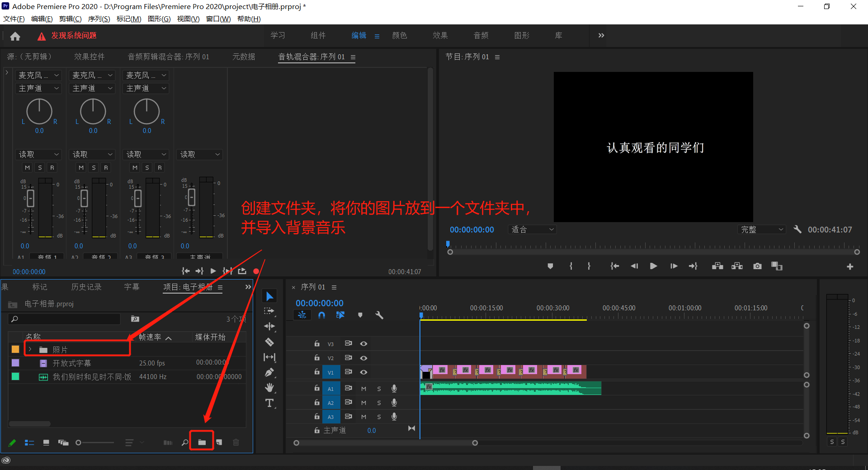Select the Razor tool in the tools panel
Screen dimensions: 868x470
point(269,342)
